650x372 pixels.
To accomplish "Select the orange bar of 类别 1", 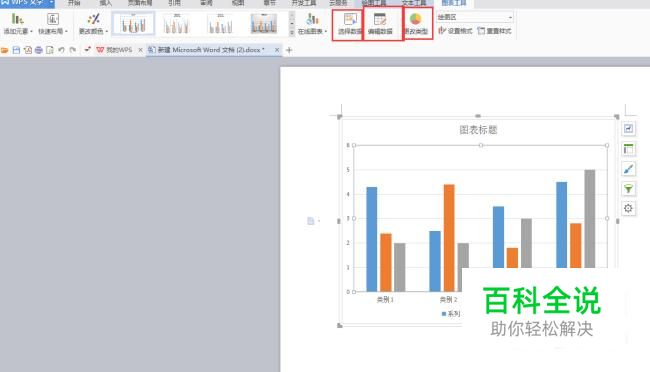I will (x=386, y=262).
